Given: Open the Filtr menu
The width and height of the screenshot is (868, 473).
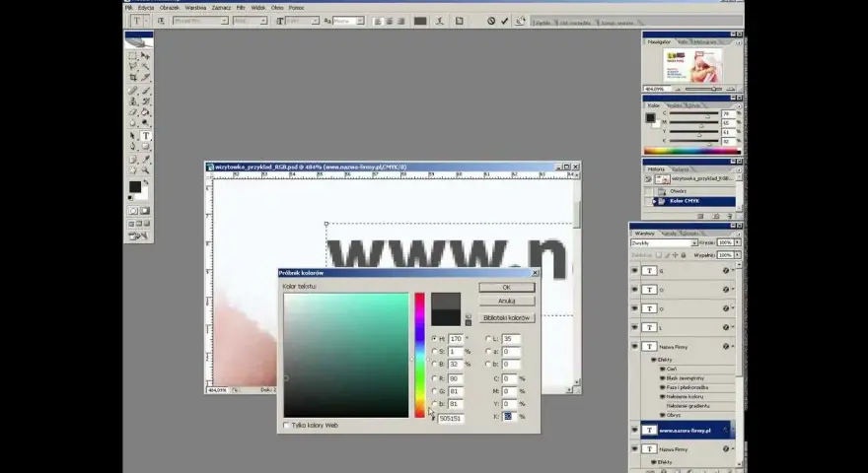Looking at the screenshot, I should 241,8.
